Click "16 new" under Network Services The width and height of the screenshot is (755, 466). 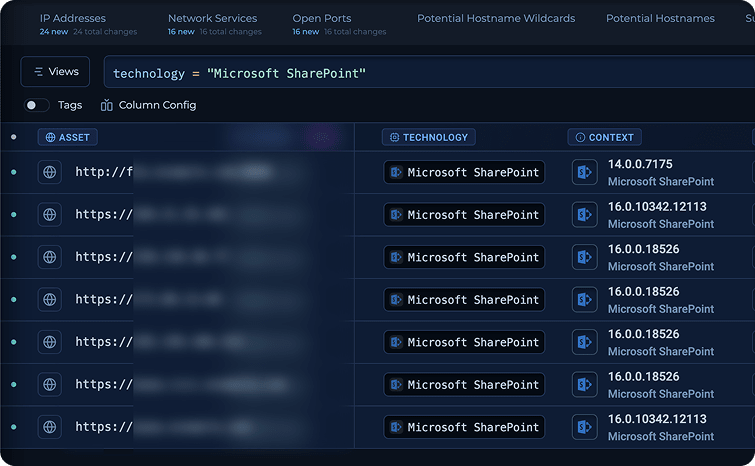pyautogui.click(x=181, y=32)
